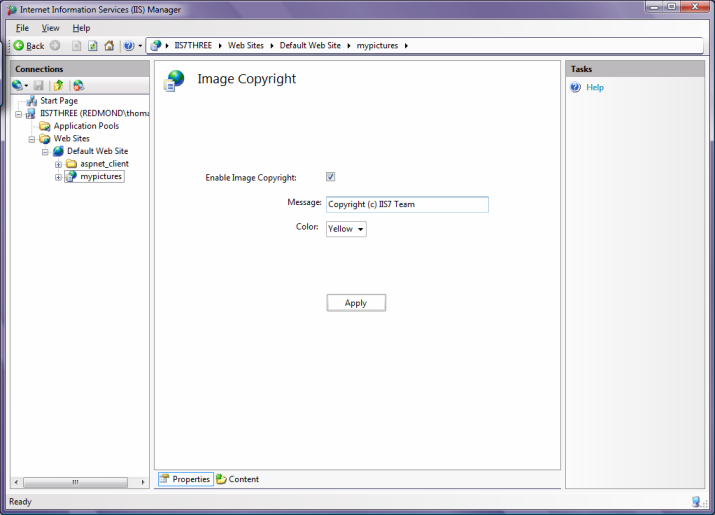Click the Help question icon in Tasks
715x515 pixels.
point(575,87)
